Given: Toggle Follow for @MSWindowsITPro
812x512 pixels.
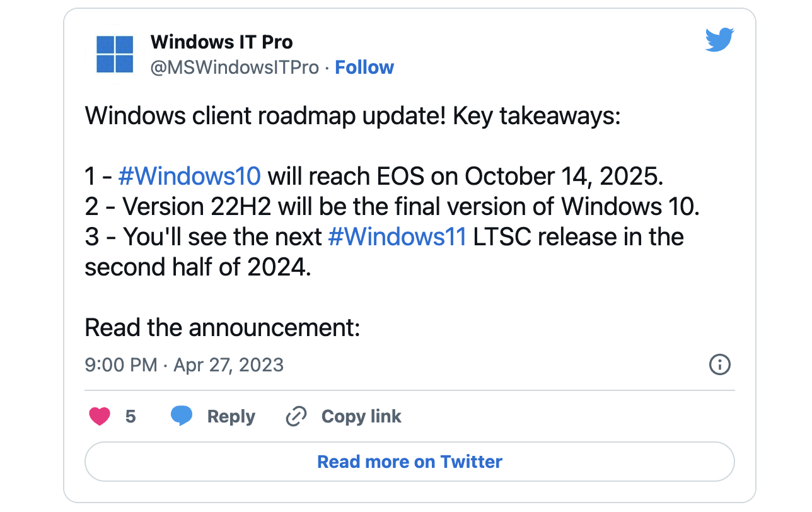Looking at the screenshot, I should coord(364,67).
